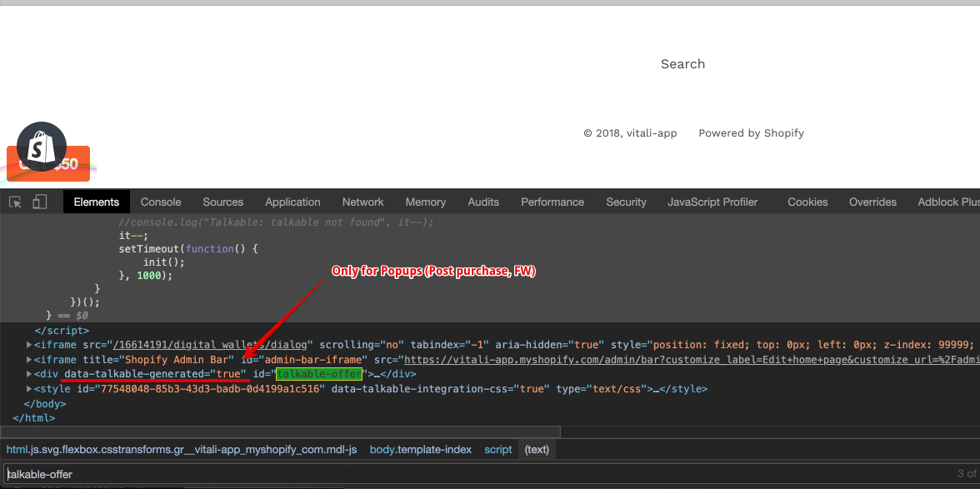Click the vitali-app copyright link

[650, 133]
